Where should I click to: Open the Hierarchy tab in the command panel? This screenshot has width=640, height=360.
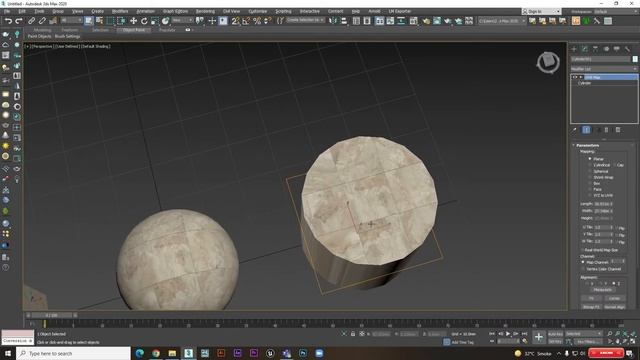[595, 49]
